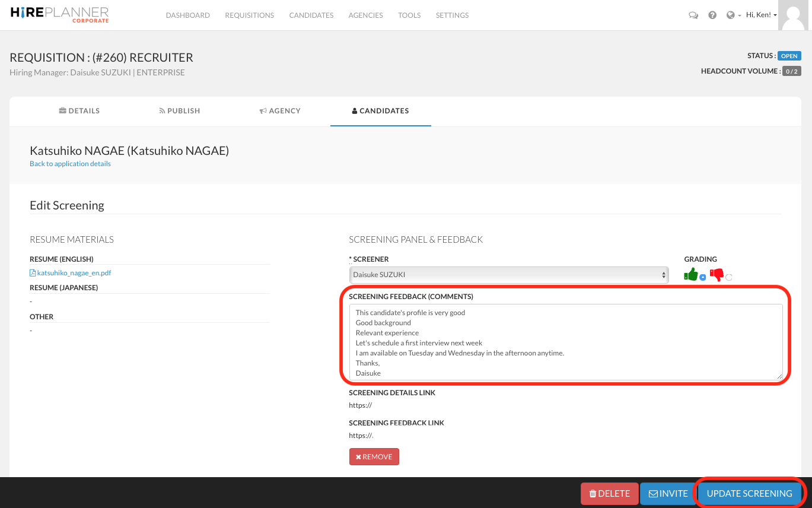Image resolution: width=812 pixels, height=508 pixels.
Task: Switch to the Agency tab
Action: click(x=280, y=111)
